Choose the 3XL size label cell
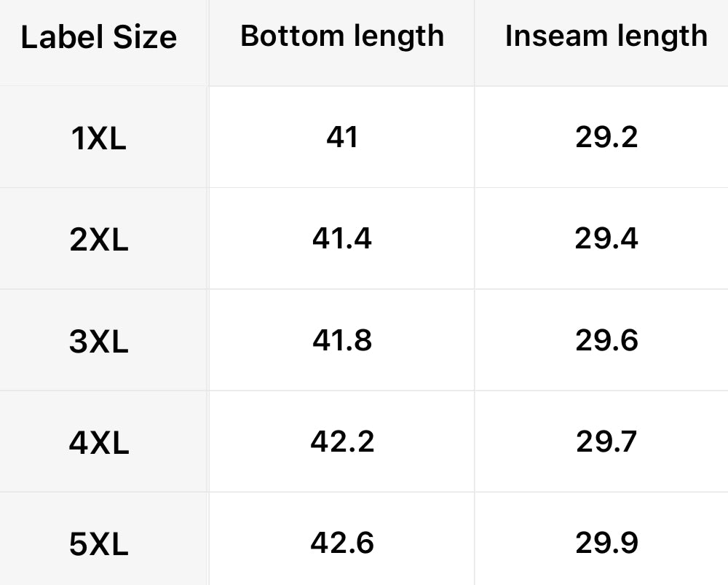Viewport: 728px width, 585px height. (x=99, y=341)
